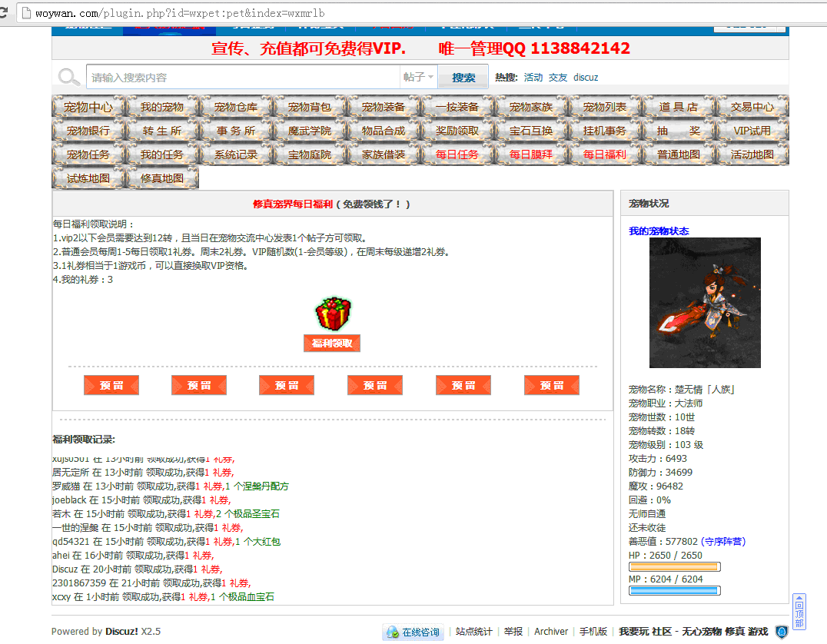
Task: Click the shield icon in footer
Action: pos(782,632)
